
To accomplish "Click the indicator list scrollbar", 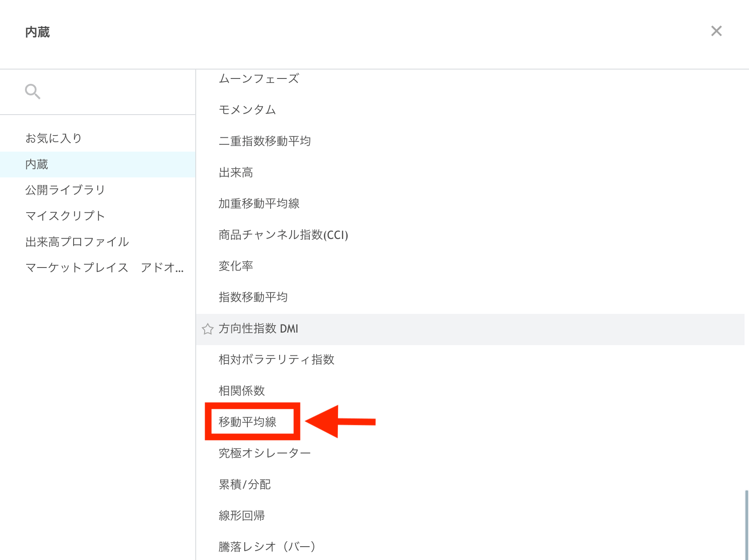I will tap(746, 525).
